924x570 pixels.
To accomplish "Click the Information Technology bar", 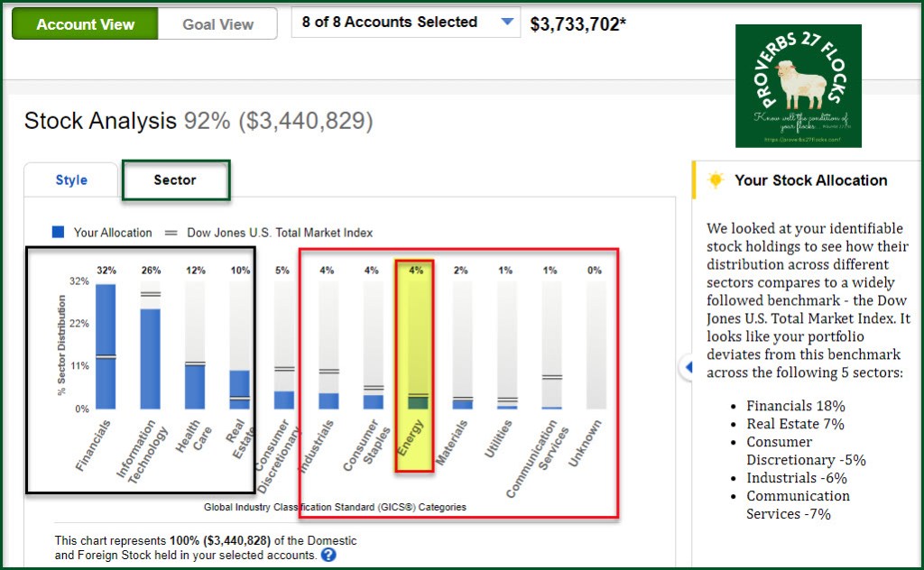I will click(150, 359).
